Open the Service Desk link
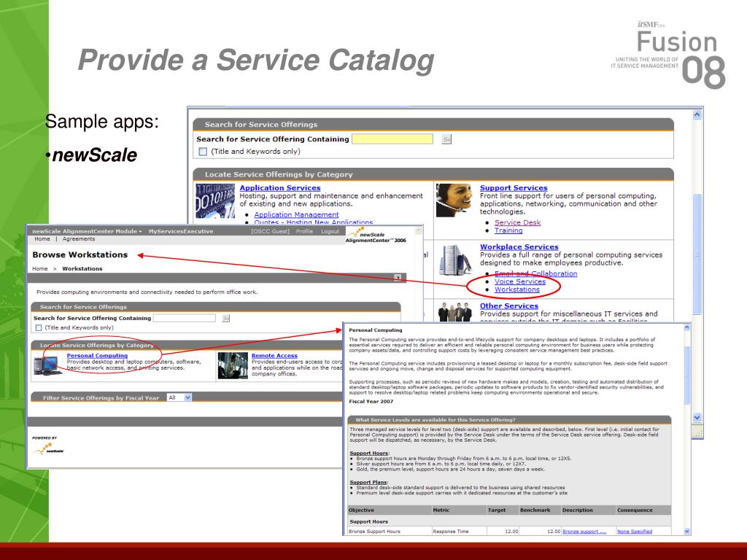Image resolution: width=747 pixels, height=560 pixels. pyautogui.click(x=517, y=222)
